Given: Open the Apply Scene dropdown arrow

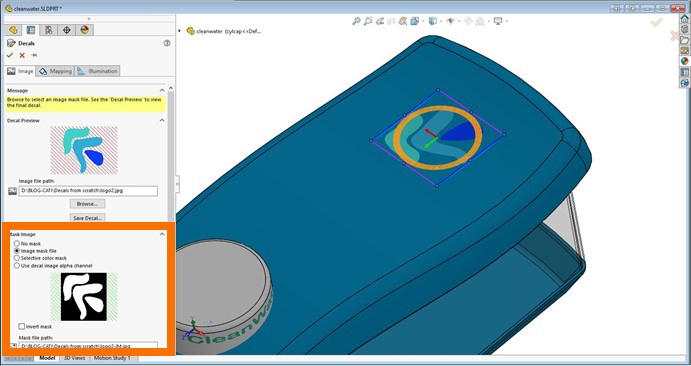Looking at the screenshot, I should point(488,21).
